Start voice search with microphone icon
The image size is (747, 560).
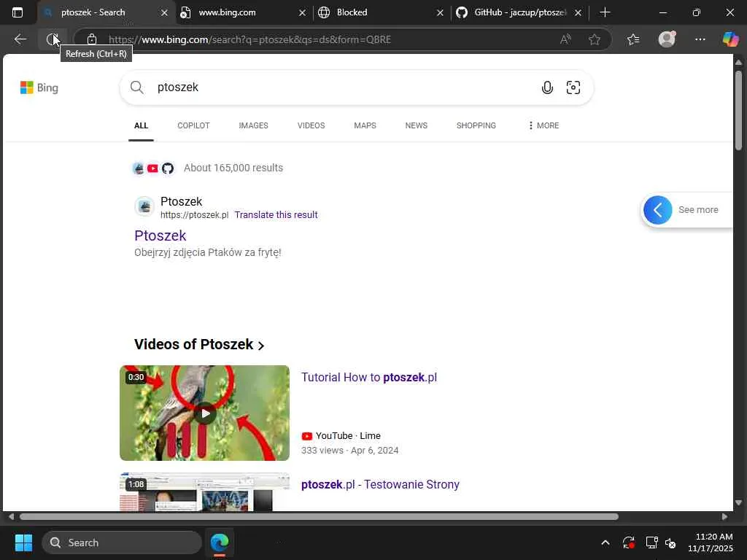point(547,87)
